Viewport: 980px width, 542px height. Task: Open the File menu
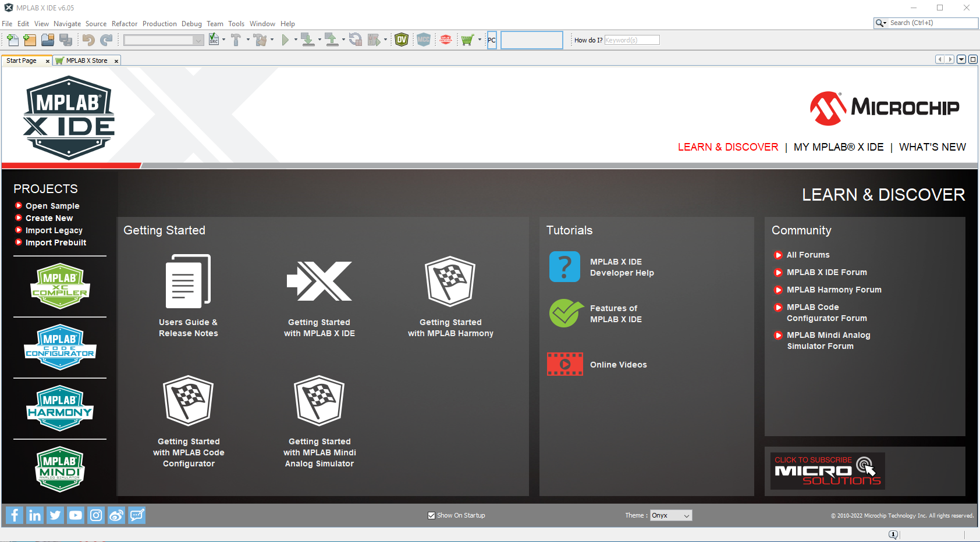point(7,24)
